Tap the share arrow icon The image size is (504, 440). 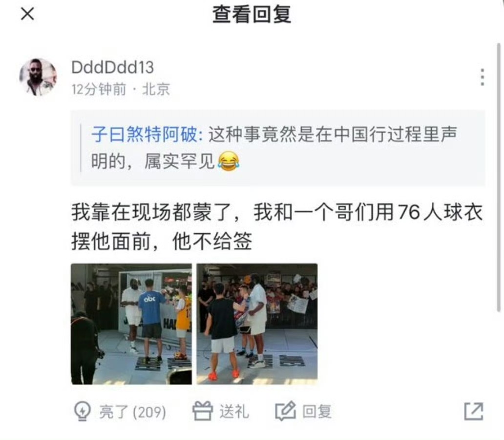click(x=474, y=411)
